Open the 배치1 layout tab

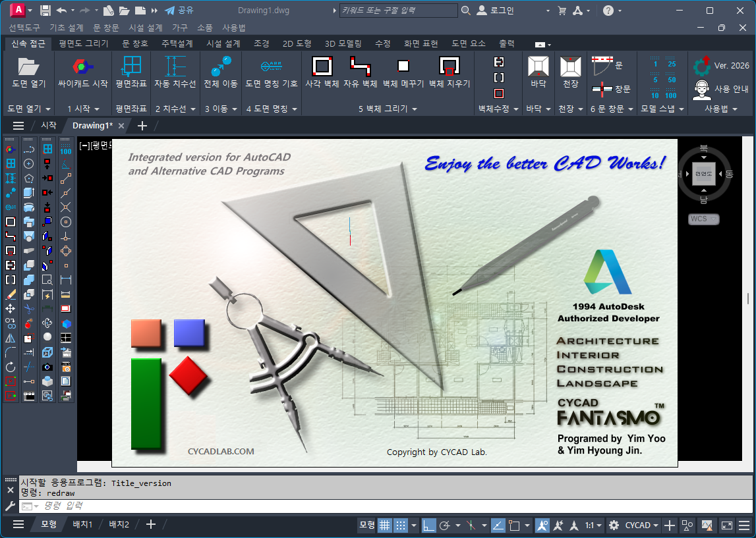pyautogui.click(x=82, y=524)
